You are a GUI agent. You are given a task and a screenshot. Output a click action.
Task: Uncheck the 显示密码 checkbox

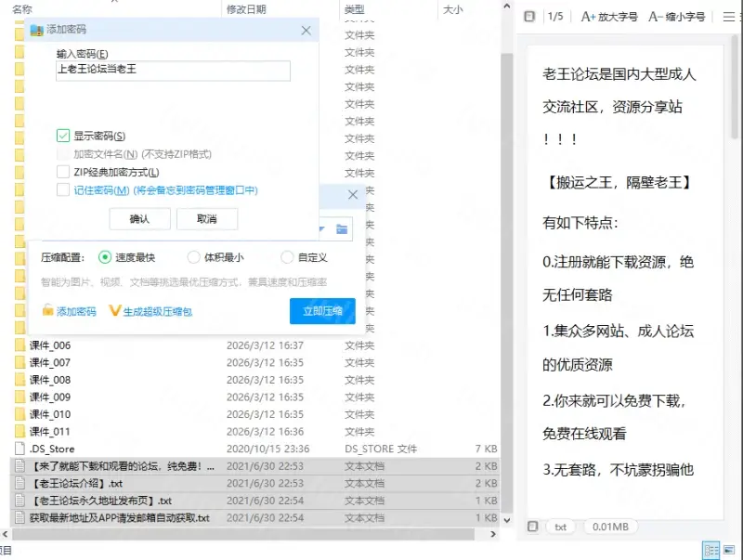63,137
